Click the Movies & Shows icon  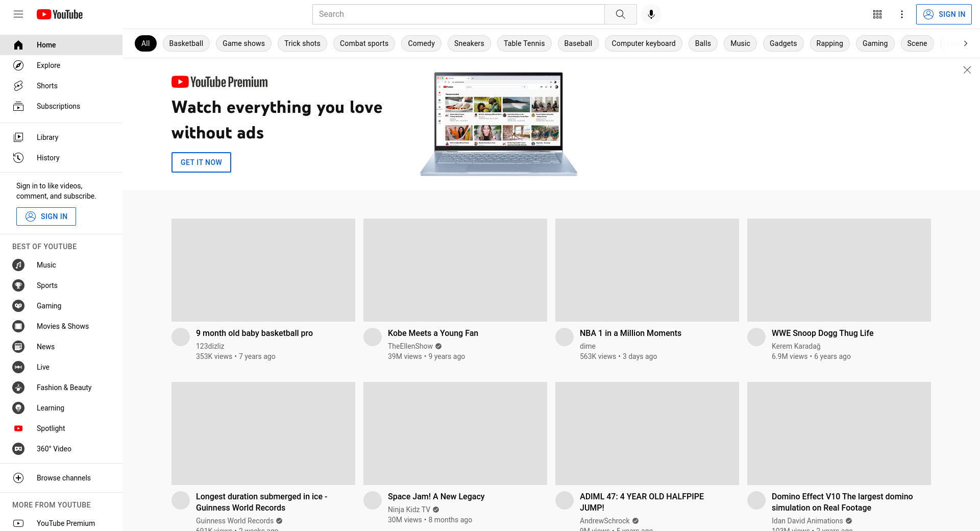pyautogui.click(x=18, y=326)
